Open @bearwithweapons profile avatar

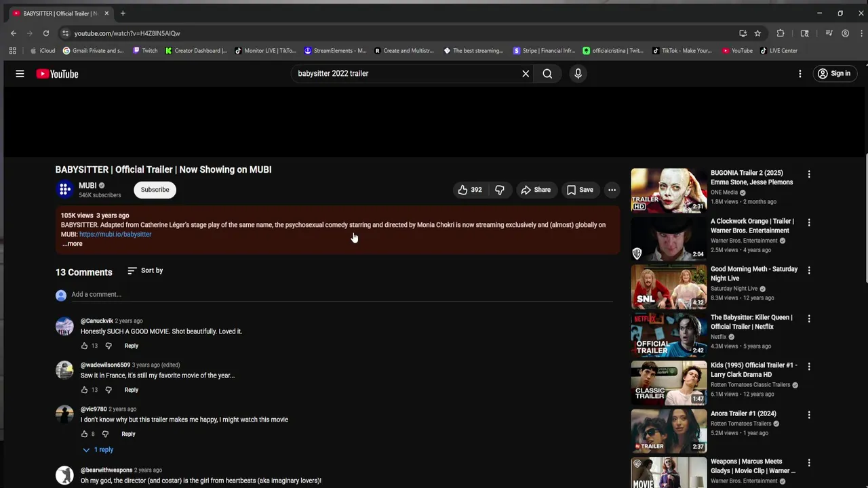click(x=64, y=475)
